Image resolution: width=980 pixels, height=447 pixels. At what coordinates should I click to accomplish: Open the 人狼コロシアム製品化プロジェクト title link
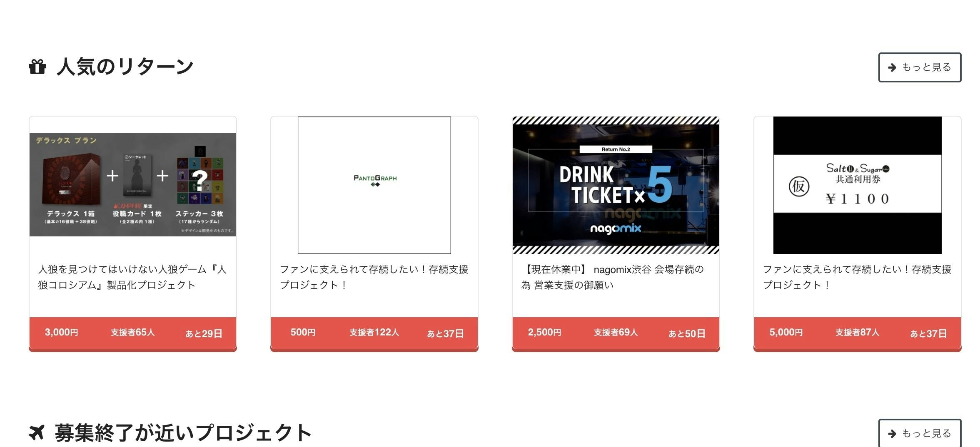tap(132, 277)
